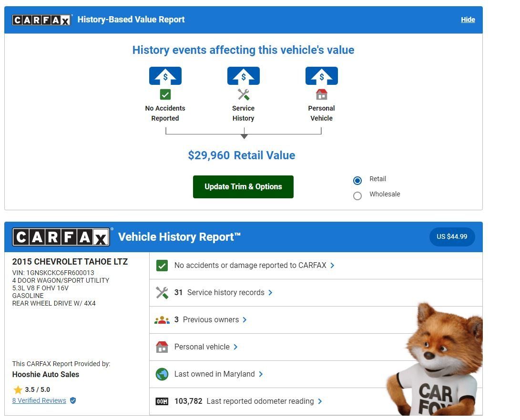Click the green checkmark above No Accidents Reported
The width and height of the screenshot is (520, 420).
click(x=165, y=94)
